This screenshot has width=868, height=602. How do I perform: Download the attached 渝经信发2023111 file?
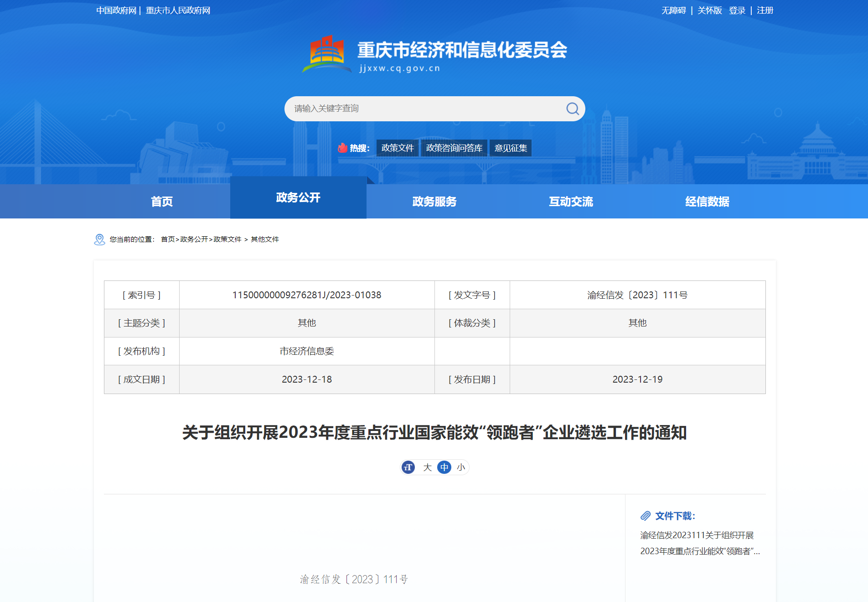point(699,543)
